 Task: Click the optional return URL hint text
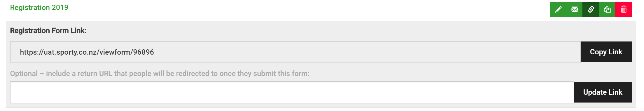point(160,74)
